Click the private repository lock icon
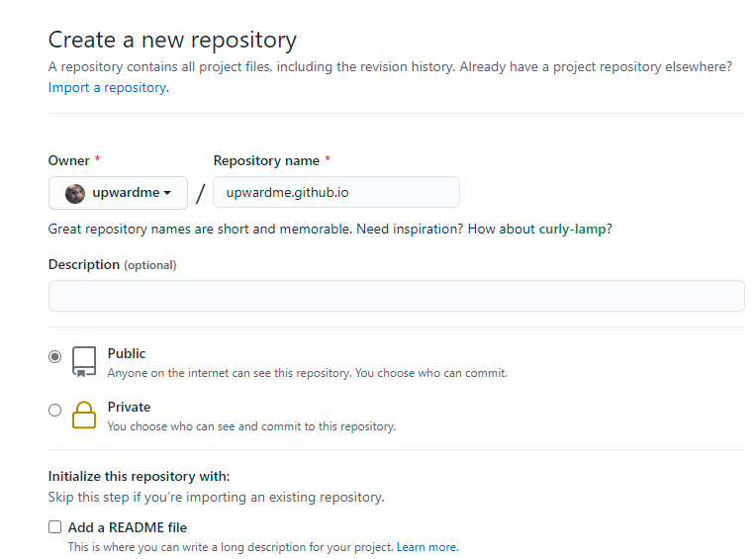The width and height of the screenshot is (756, 559). pyautogui.click(x=84, y=415)
